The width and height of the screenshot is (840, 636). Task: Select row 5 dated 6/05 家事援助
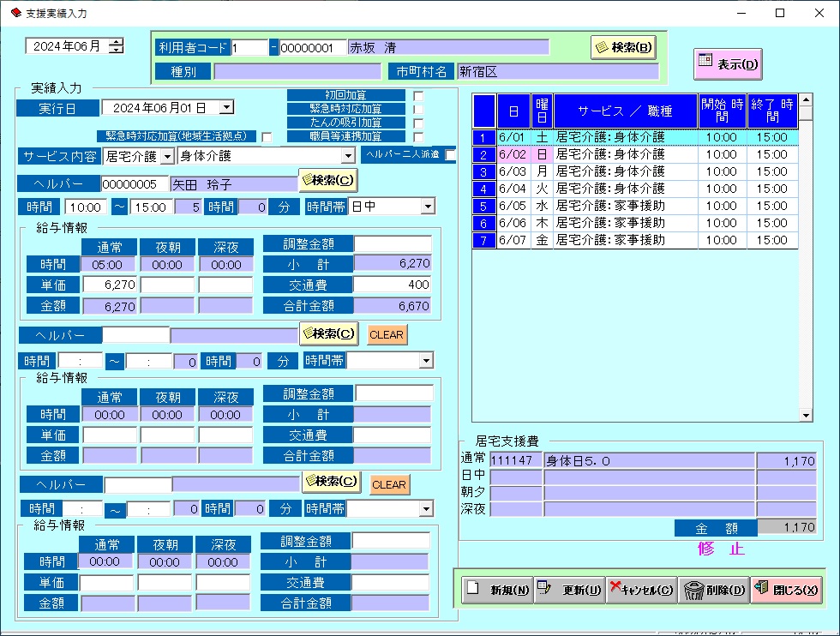(635, 206)
